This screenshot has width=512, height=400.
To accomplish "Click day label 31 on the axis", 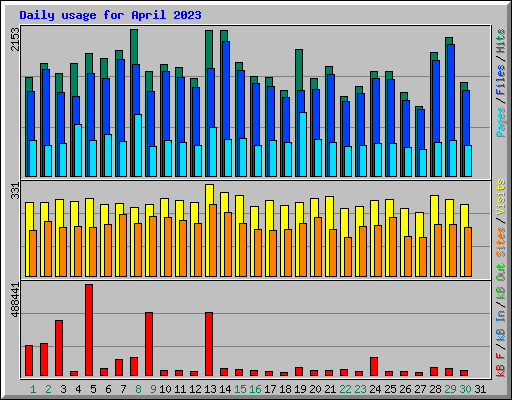I will tap(480, 389).
